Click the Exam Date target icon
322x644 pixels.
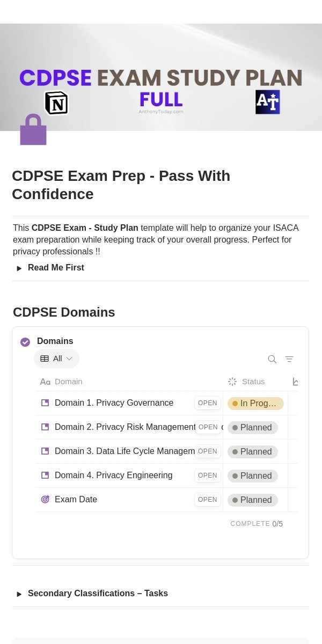45,500
